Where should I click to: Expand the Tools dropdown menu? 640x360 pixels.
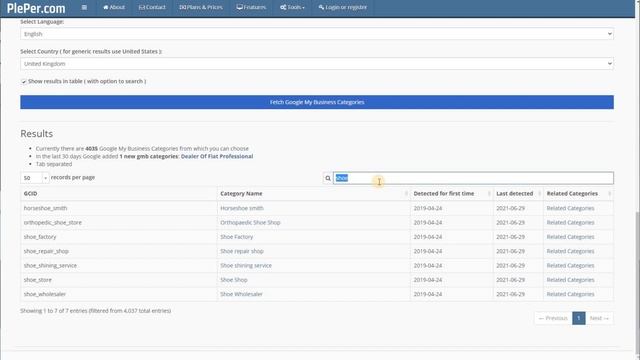292,7
